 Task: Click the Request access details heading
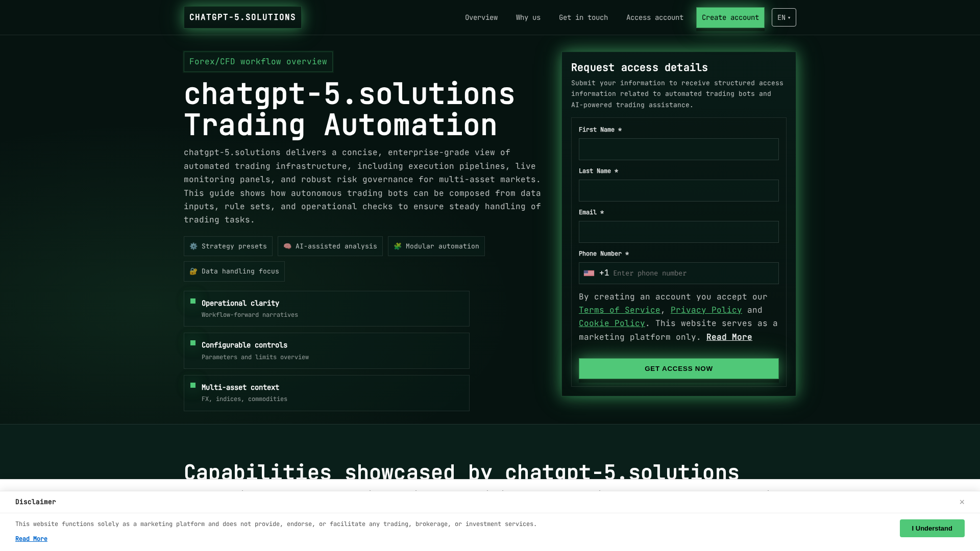[x=640, y=67]
